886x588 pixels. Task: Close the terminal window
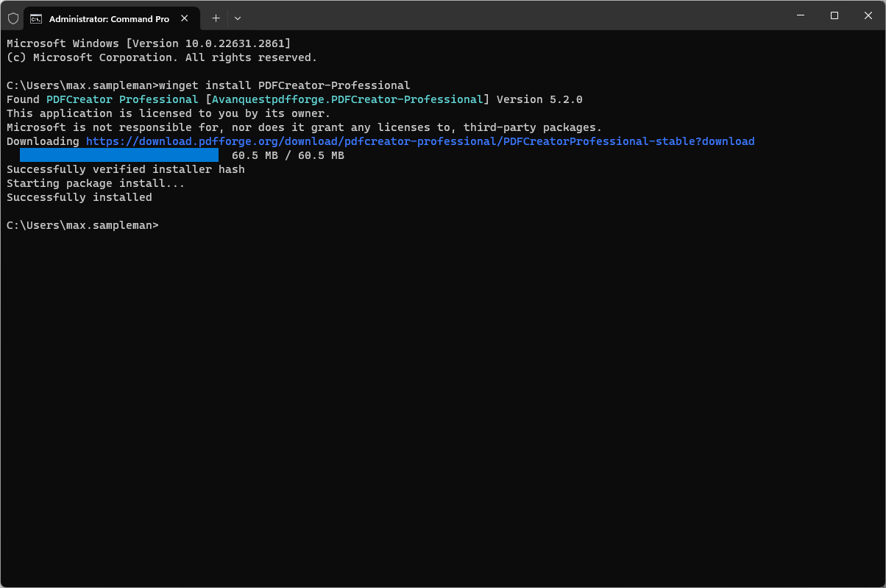868,15
